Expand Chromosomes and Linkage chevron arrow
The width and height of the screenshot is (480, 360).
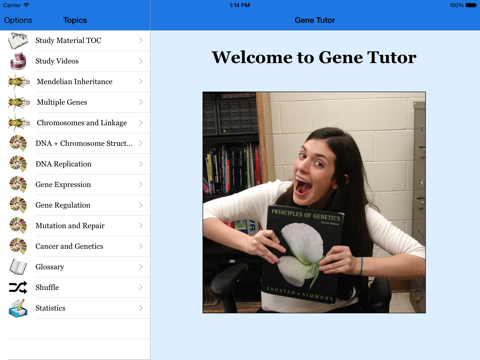(141, 123)
